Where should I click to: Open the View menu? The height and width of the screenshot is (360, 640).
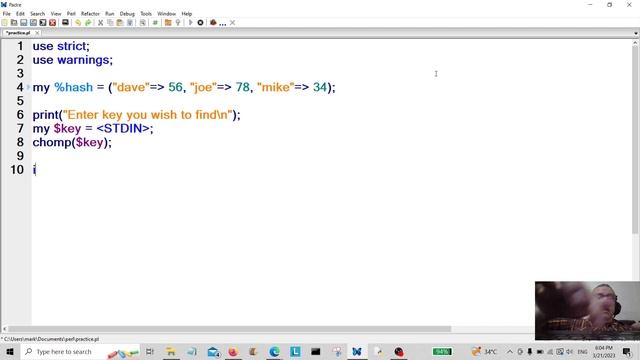(x=56, y=13)
